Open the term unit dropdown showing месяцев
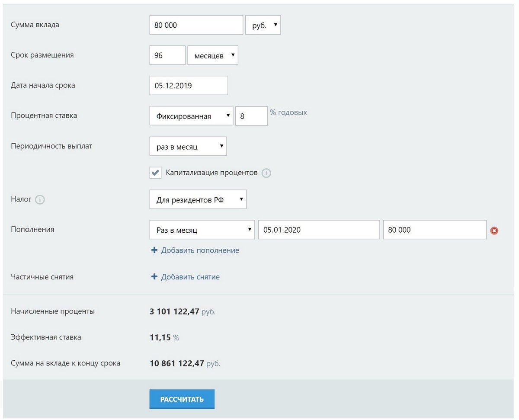 point(213,56)
